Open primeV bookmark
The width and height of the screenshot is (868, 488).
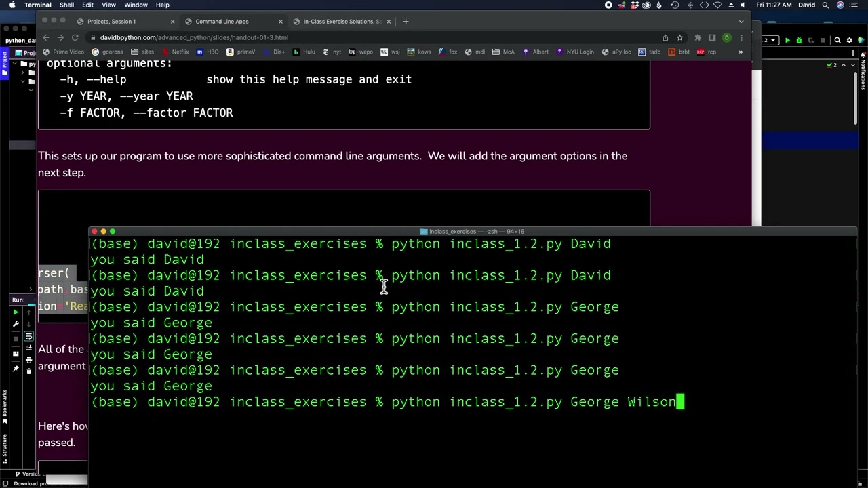tap(241, 52)
